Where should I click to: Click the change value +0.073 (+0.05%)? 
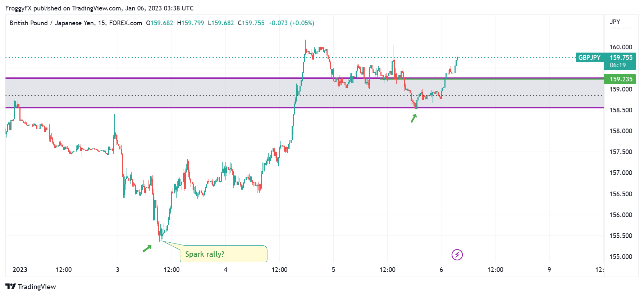(x=291, y=23)
